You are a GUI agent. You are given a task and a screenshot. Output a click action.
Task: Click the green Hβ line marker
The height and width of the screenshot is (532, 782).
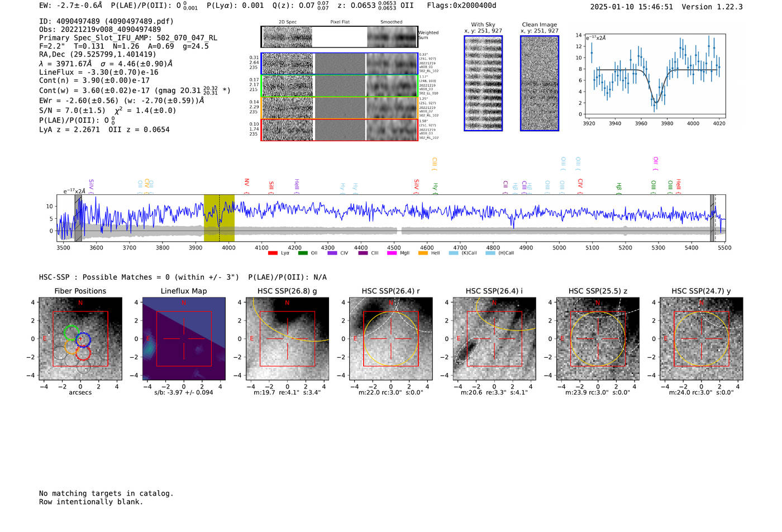(x=619, y=188)
